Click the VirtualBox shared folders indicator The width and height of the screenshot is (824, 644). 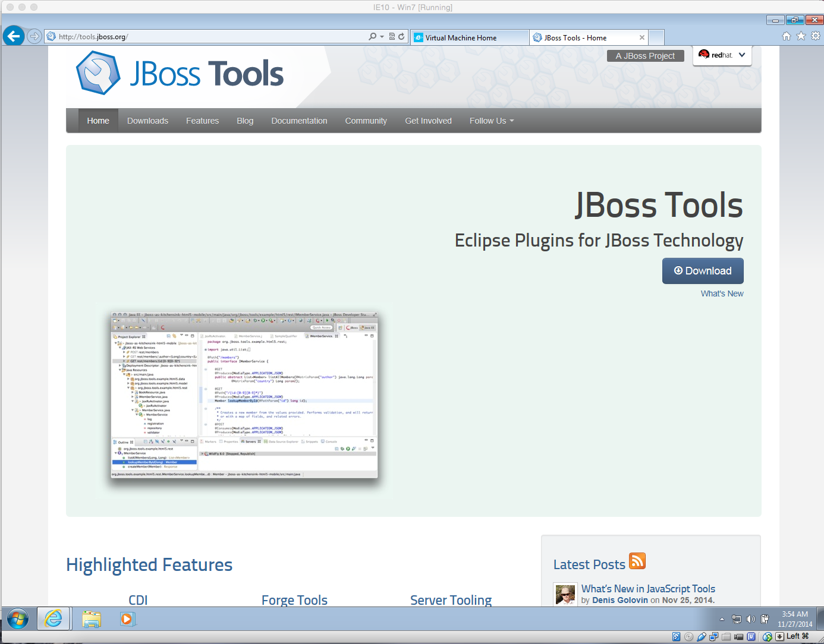[726, 637]
